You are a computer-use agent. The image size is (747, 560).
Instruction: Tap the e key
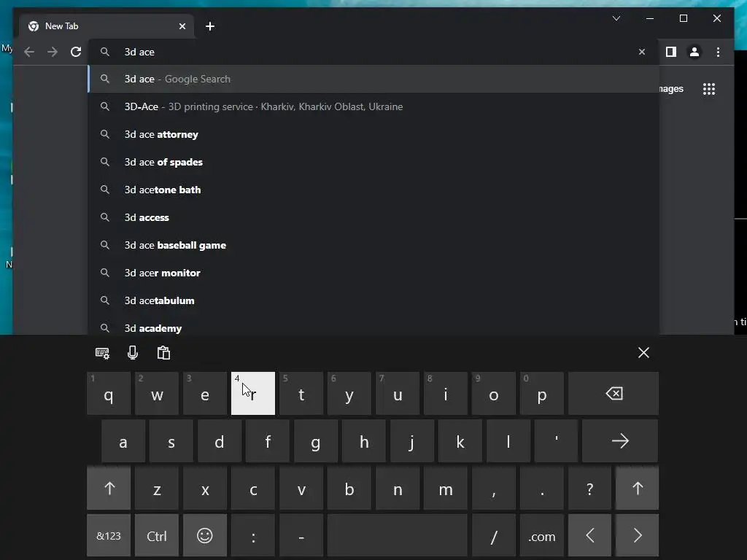coord(205,393)
